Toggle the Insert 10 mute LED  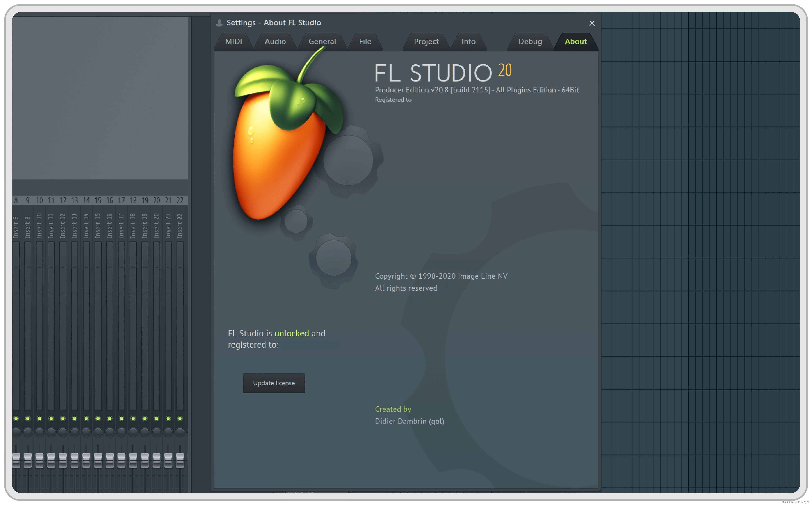[39, 419]
